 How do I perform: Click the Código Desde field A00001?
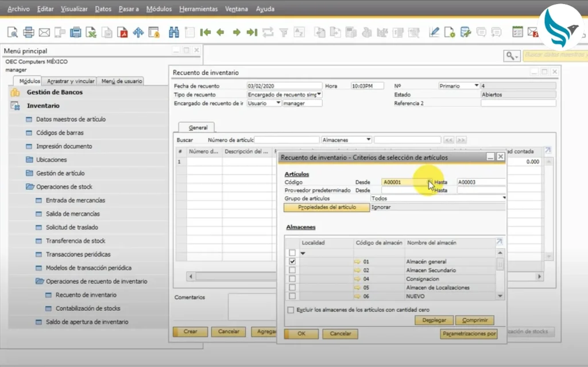tap(406, 182)
